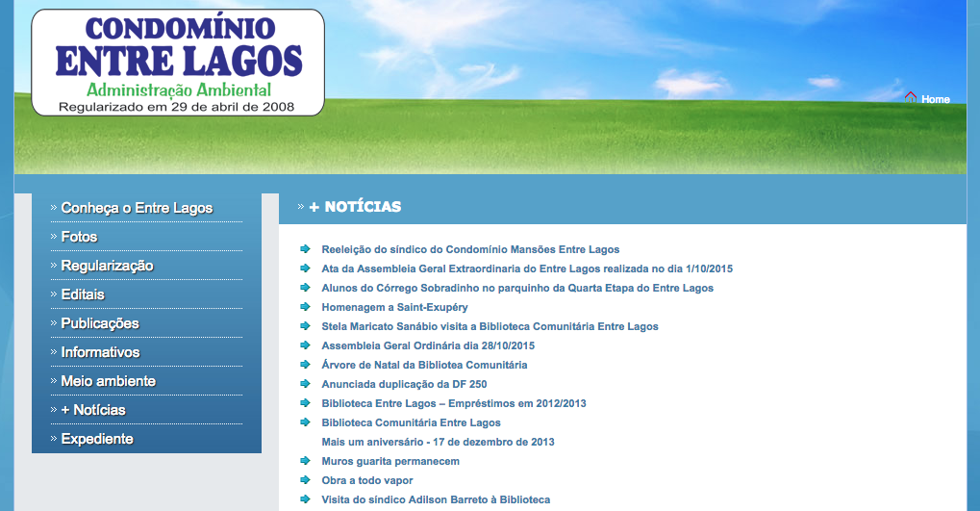Open Conheça o Entre Lagos menu
Viewport: 980px width, 511px height.
(137, 208)
